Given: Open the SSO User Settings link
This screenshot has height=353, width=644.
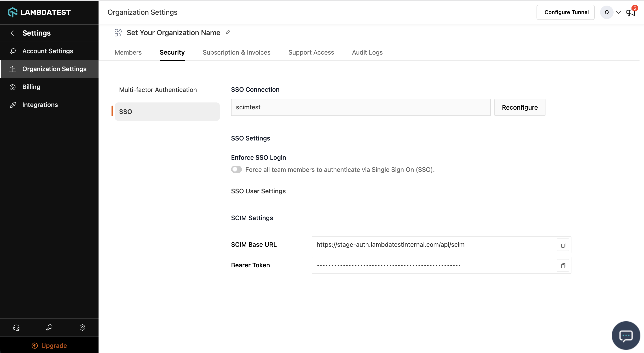Looking at the screenshot, I should [258, 191].
